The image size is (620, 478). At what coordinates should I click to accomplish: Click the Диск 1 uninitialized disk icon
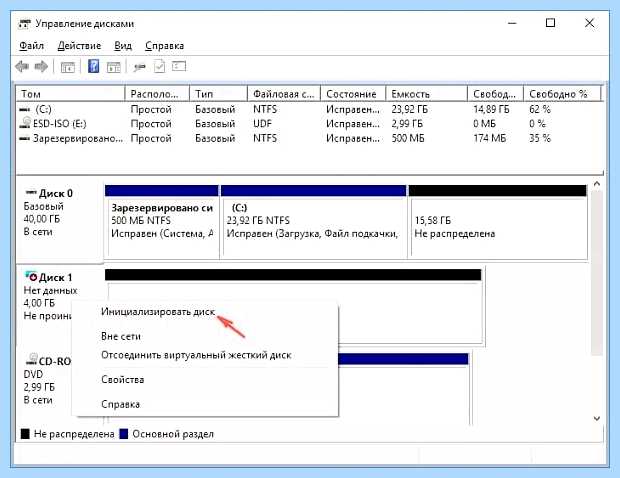[x=31, y=276]
